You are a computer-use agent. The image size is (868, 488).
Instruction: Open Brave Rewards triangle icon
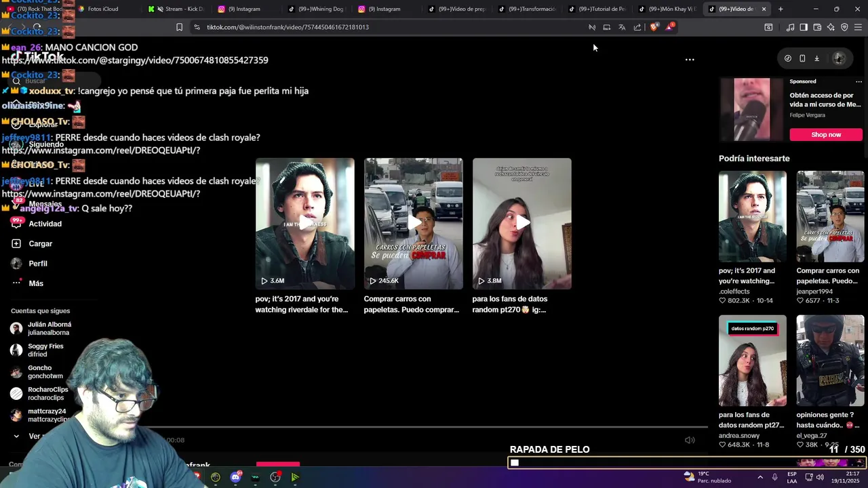coord(670,27)
